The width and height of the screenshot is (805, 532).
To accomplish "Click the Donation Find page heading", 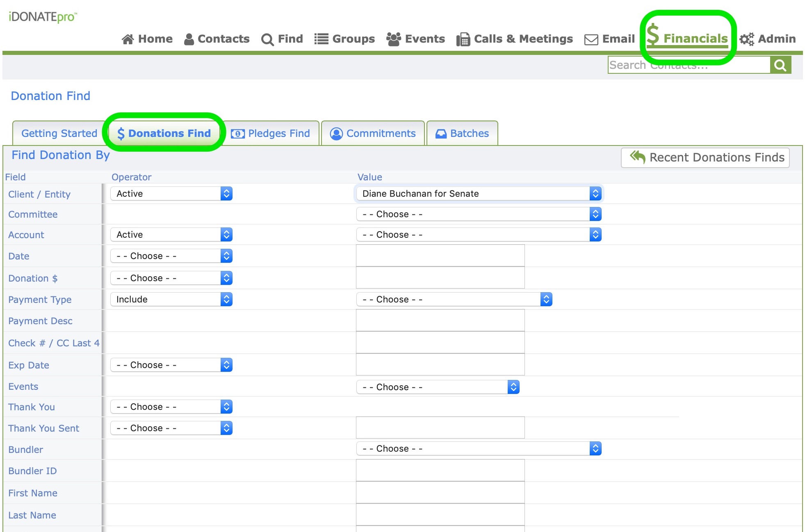I will (x=50, y=96).
